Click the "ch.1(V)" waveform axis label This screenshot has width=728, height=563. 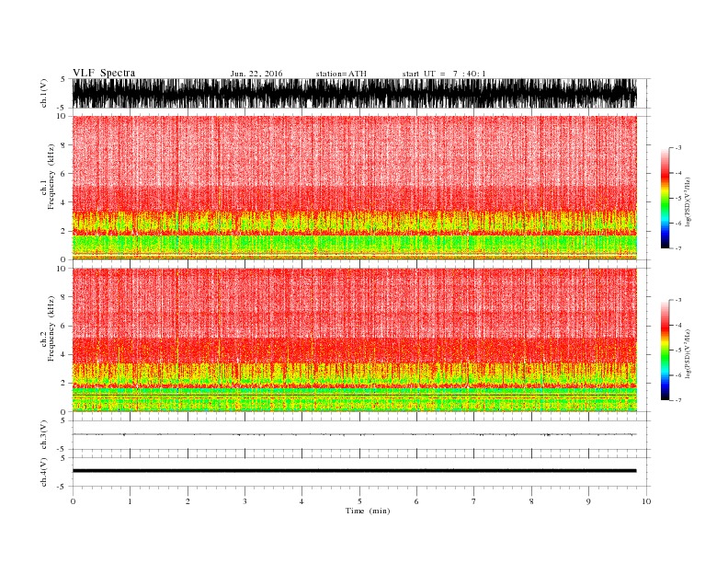point(44,93)
